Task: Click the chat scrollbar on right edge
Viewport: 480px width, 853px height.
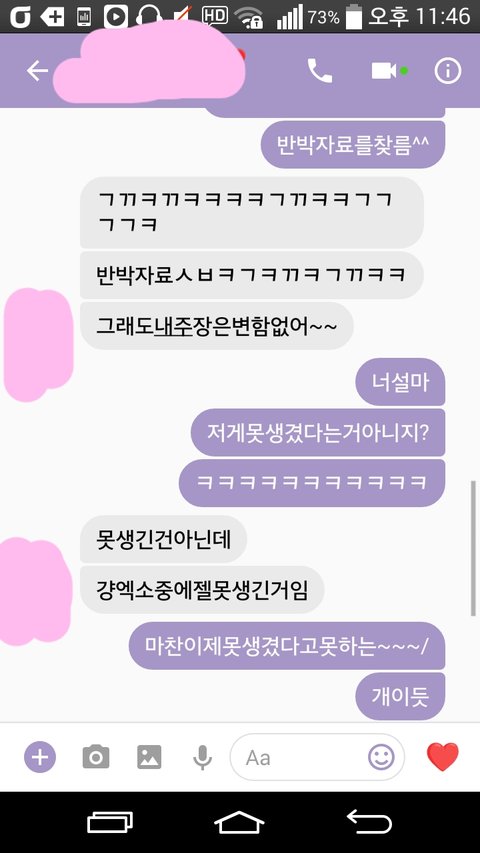Action: 473,548
